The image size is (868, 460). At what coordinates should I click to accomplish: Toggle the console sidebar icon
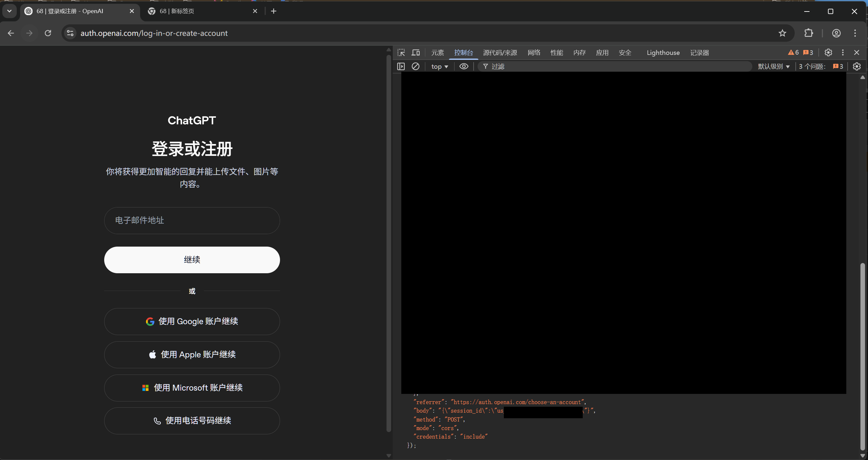pyautogui.click(x=401, y=66)
